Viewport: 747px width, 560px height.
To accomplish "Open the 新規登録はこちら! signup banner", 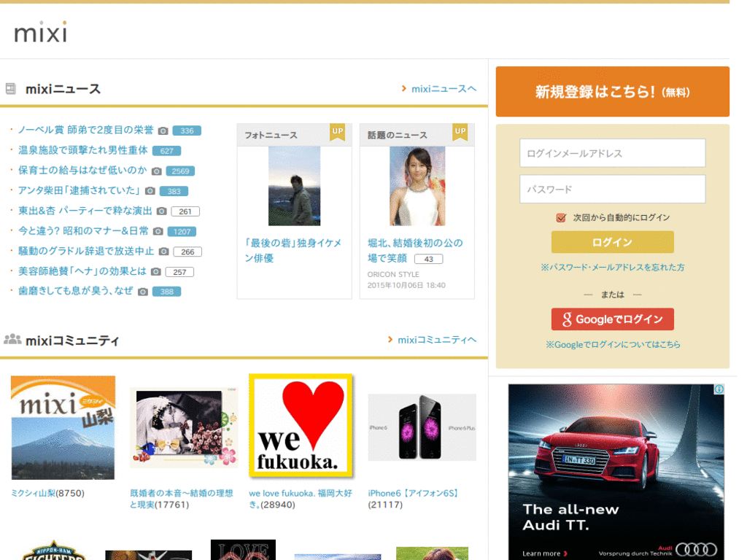I will pos(612,91).
